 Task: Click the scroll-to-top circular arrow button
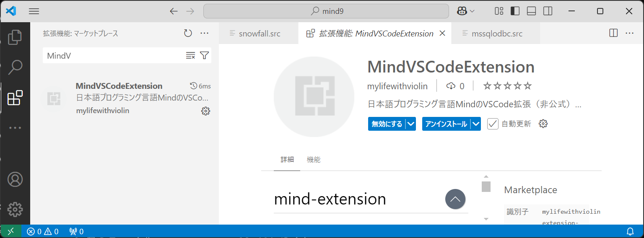point(455,199)
